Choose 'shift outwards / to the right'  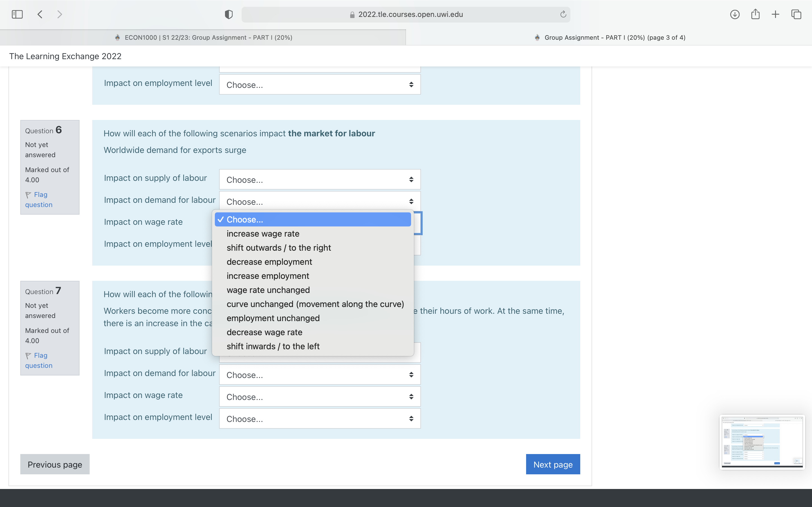(279, 248)
